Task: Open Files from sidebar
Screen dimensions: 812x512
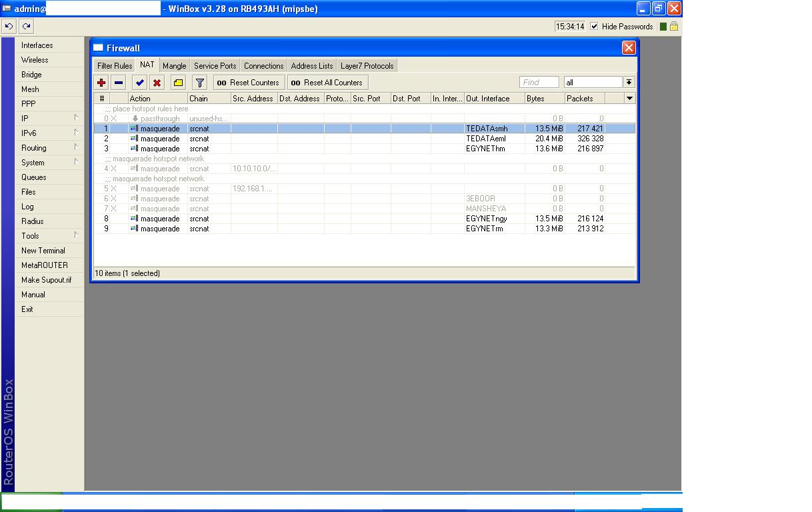Action: 49,192
